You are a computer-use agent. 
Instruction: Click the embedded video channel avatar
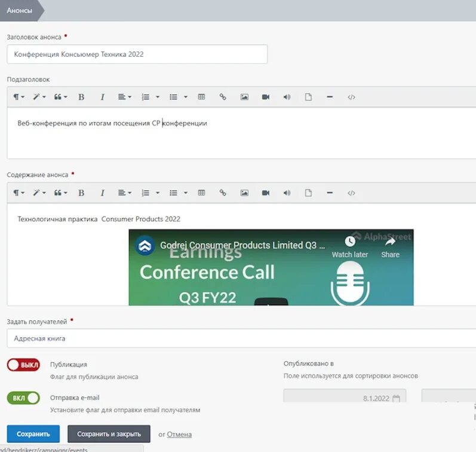point(145,246)
